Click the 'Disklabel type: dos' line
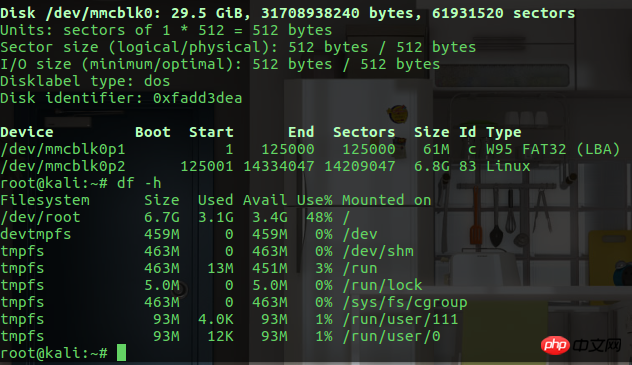The height and width of the screenshot is (365, 632). click(85, 81)
